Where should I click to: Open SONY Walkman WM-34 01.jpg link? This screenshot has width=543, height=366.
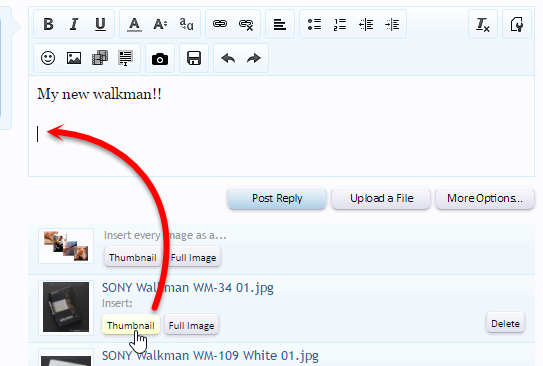click(188, 287)
